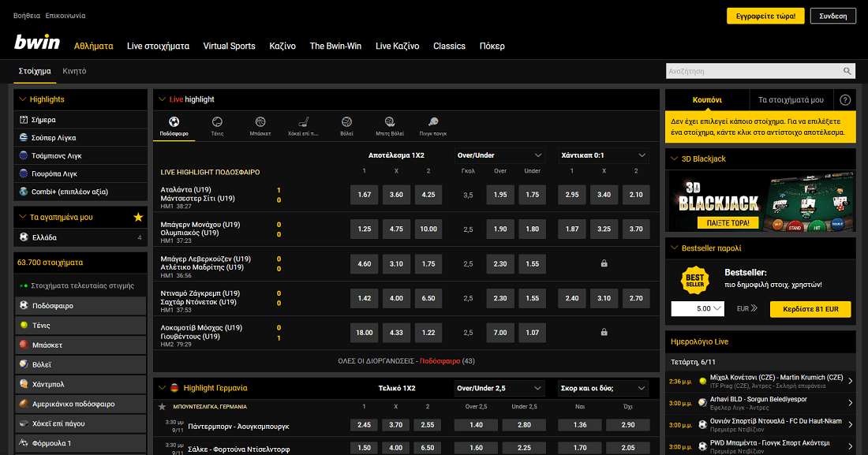This screenshot has height=455, width=868.
Task: Favorite the Μπουντεσλίγκα Γερμανία league star
Action: (x=163, y=407)
